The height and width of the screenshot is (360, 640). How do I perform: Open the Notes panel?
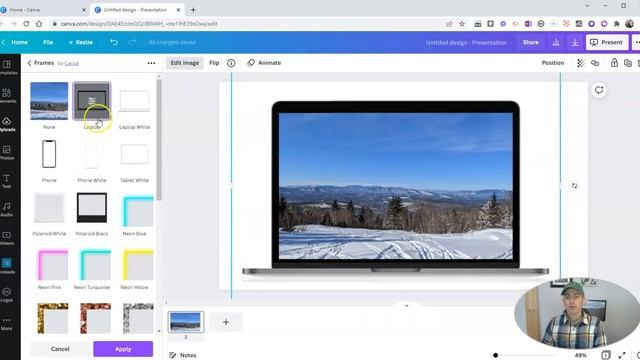pyautogui.click(x=182, y=355)
